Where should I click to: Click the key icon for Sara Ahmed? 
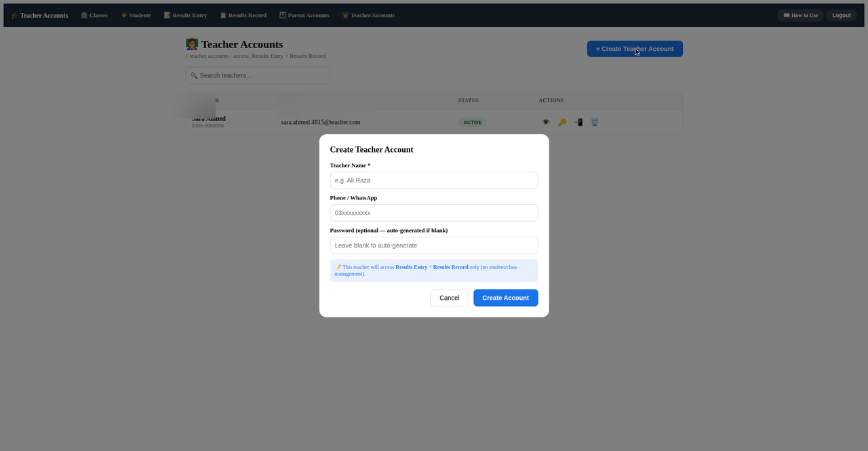coord(562,122)
